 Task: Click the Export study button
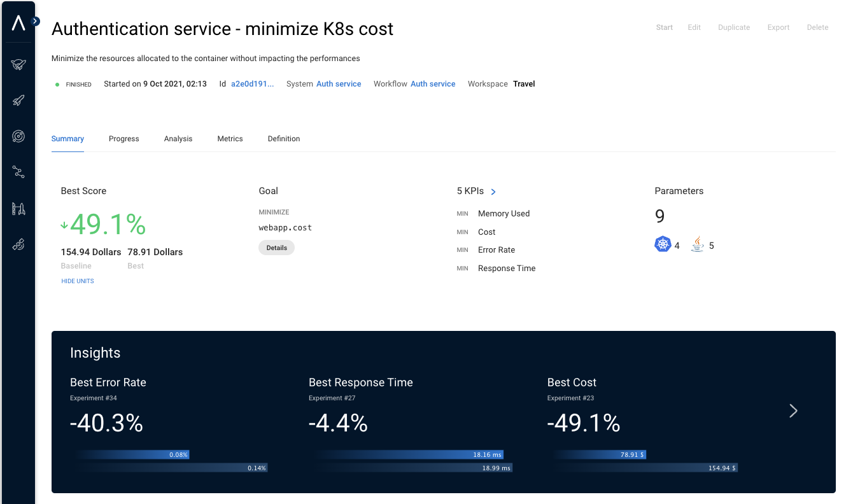pyautogui.click(x=778, y=27)
